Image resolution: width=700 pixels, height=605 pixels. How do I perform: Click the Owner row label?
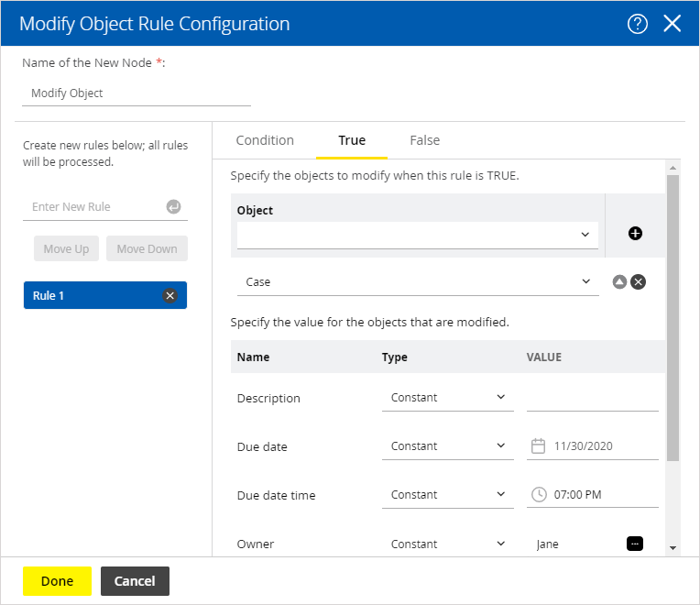point(256,544)
